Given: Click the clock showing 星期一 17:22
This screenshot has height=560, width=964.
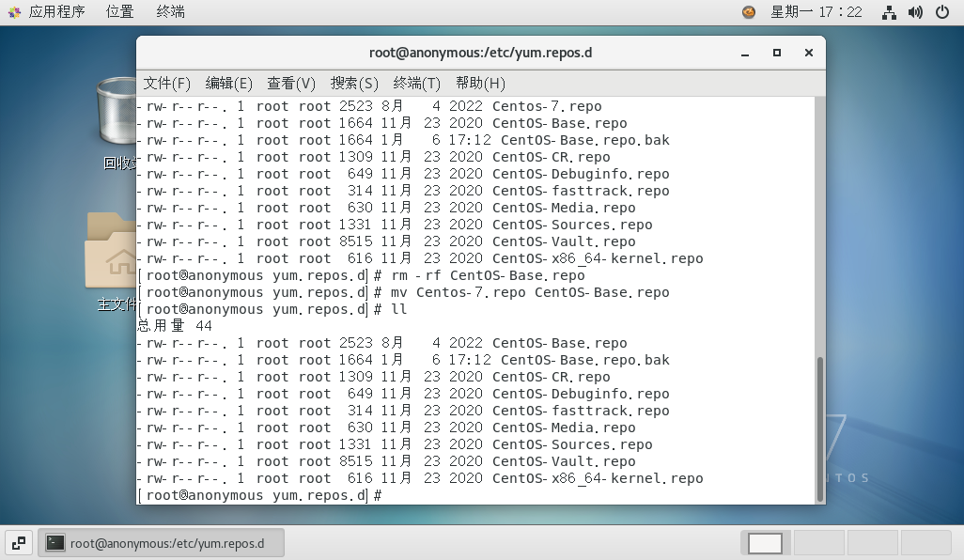Looking at the screenshot, I should 816,11.
